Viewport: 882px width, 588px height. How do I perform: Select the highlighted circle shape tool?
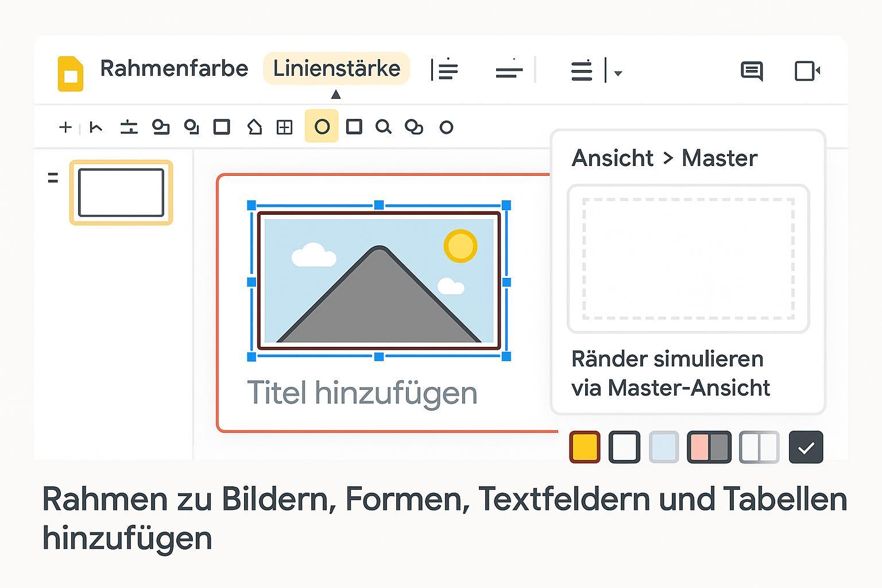(x=322, y=126)
